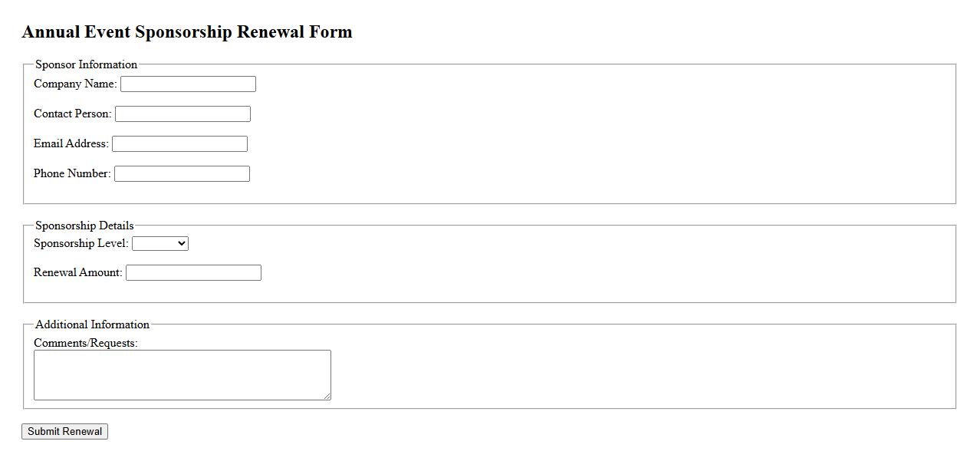The image size is (980, 461).
Task: Click the comments textarea resize handle
Action: [327, 397]
